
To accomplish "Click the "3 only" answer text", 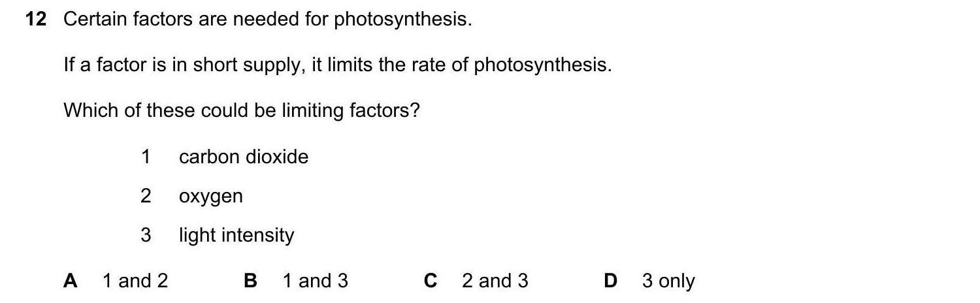I will pyautogui.click(x=668, y=281).
